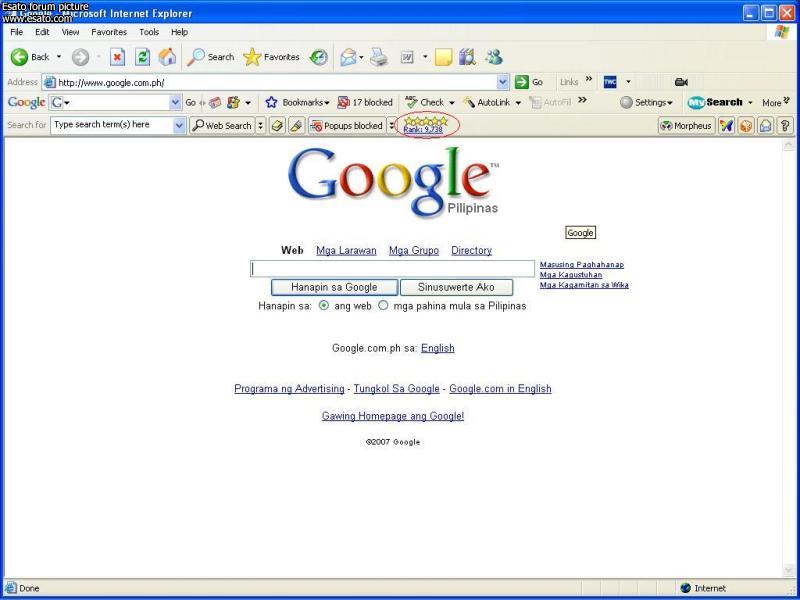
Task: Open the Help menu
Action: pos(179,32)
